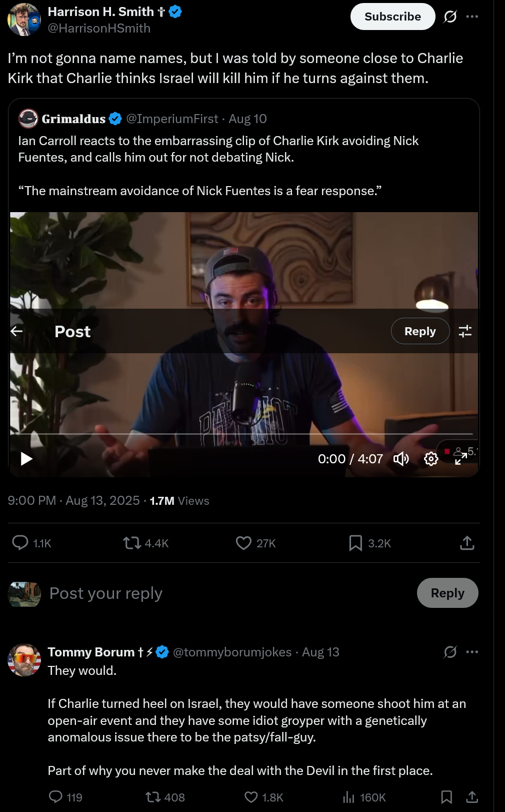Image resolution: width=505 pixels, height=812 pixels.
Task: Repost the main post (4.4K)
Action: pyautogui.click(x=132, y=543)
